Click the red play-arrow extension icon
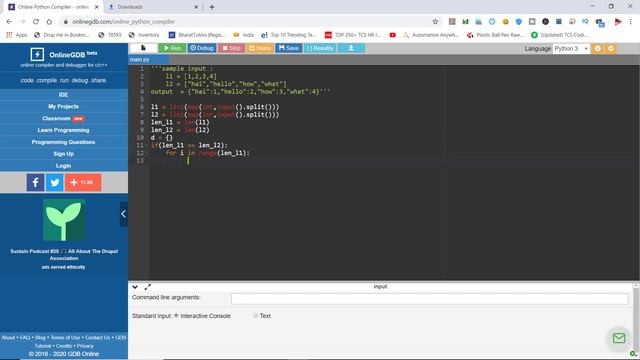 (618, 22)
